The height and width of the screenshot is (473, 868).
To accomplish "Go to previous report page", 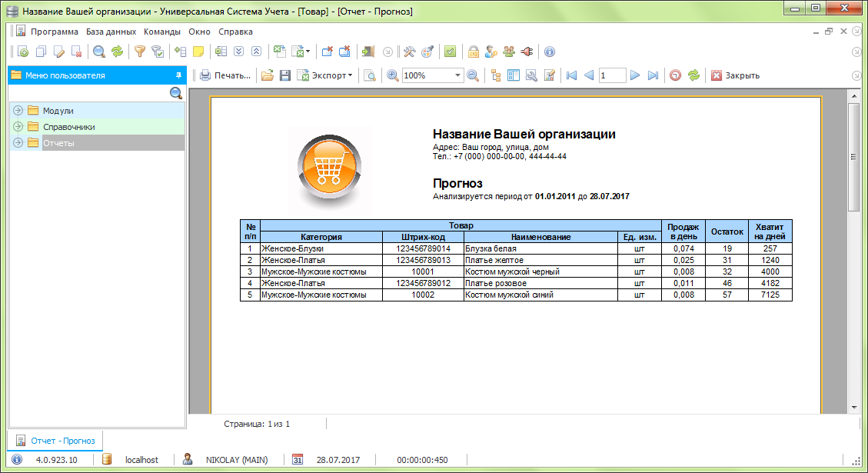I will point(589,75).
